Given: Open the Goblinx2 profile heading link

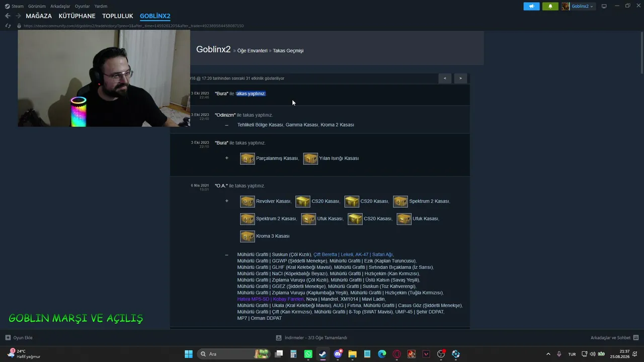Looking at the screenshot, I should point(213,49).
